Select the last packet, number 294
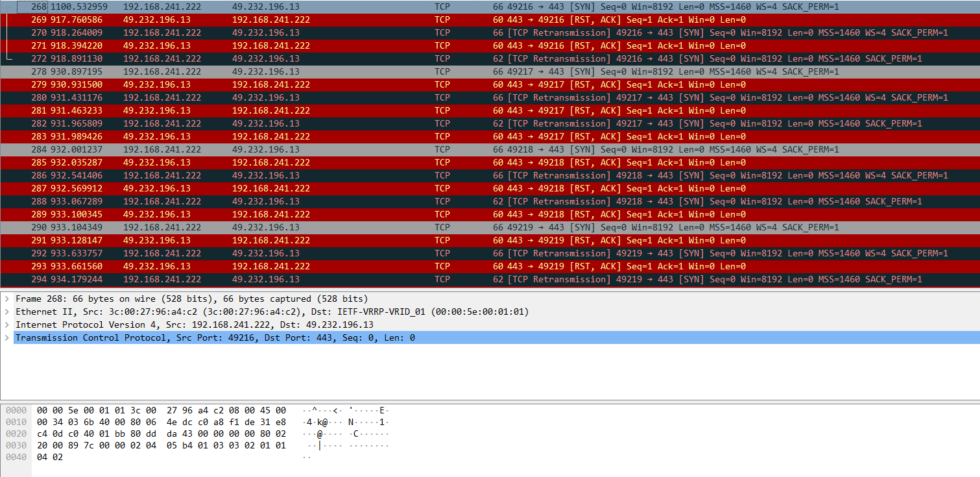Image resolution: width=980 pixels, height=477 pixels. point(490,279)
